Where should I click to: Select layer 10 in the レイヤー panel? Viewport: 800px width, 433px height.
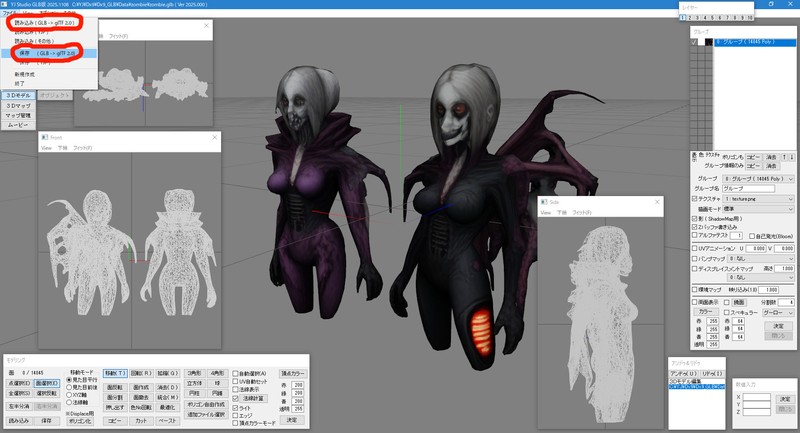[750, 18]
